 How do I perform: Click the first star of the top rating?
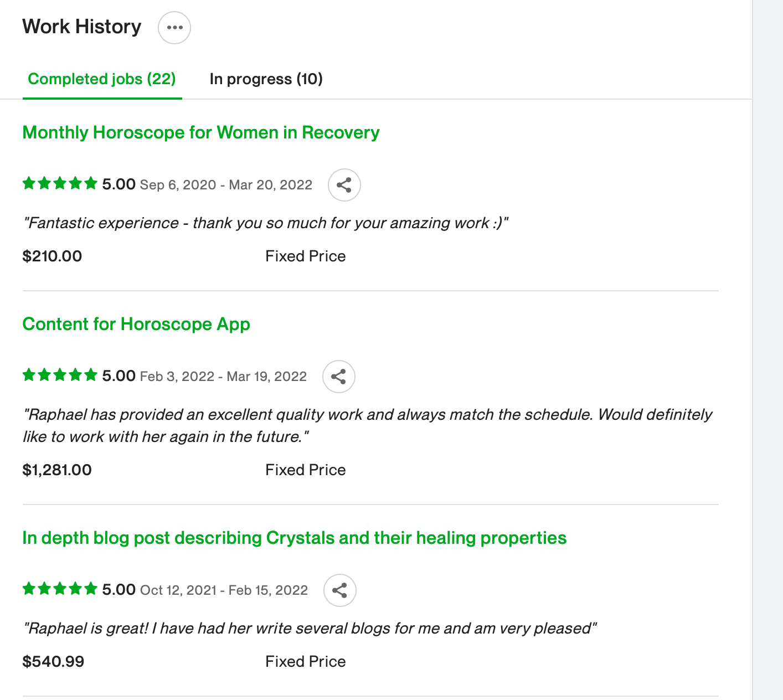(29, 183)
